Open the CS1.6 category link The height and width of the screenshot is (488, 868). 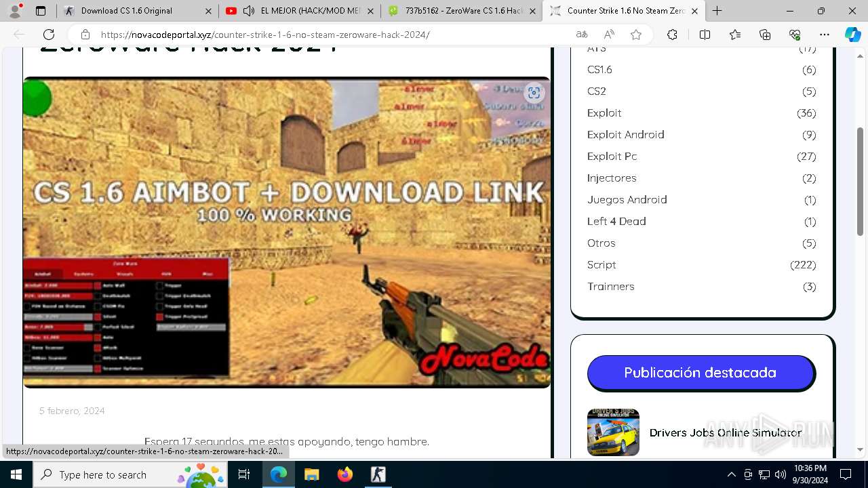click(599, 70)
